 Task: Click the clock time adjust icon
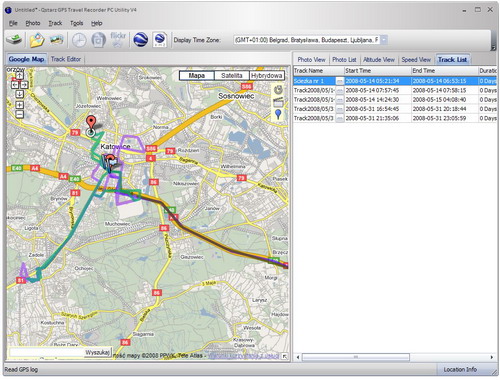(x=79, y=40)
